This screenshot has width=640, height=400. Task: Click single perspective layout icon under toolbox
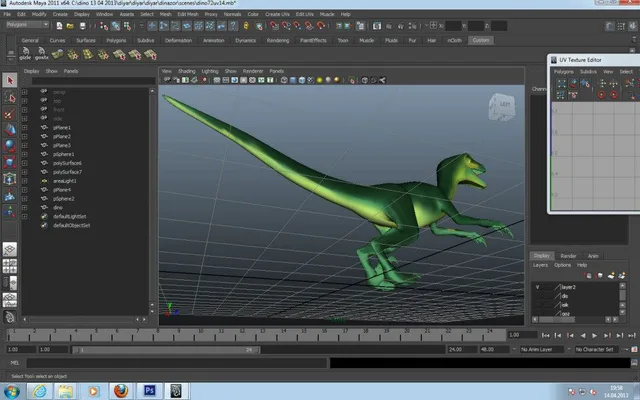click(10, 249)
